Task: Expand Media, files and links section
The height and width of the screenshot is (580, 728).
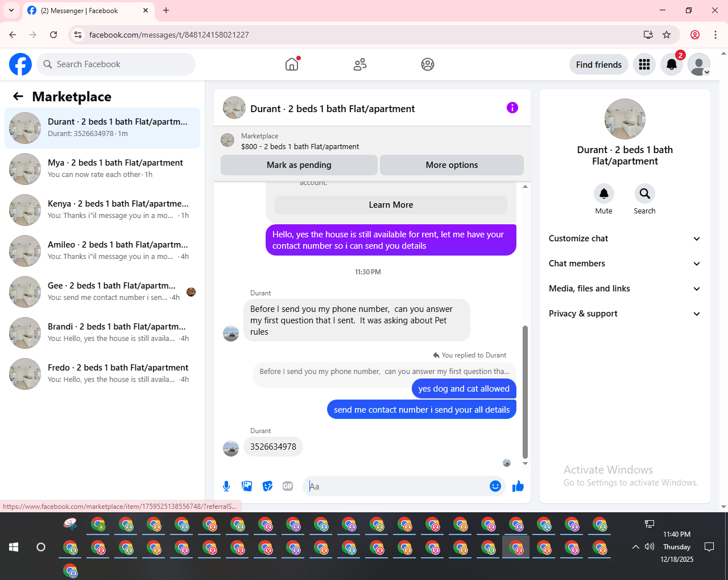Action: pos(624,289)
